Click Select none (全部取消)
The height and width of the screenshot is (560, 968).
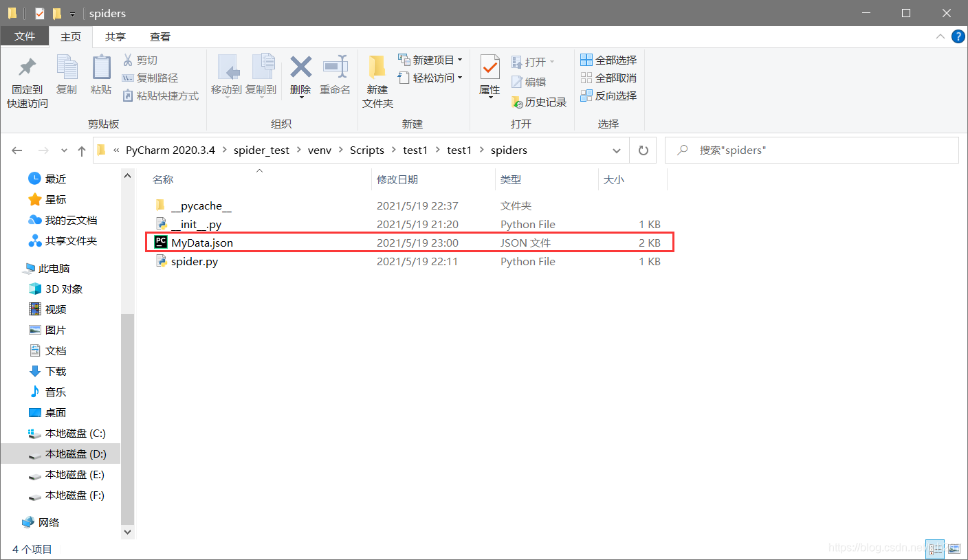point(608,78)
